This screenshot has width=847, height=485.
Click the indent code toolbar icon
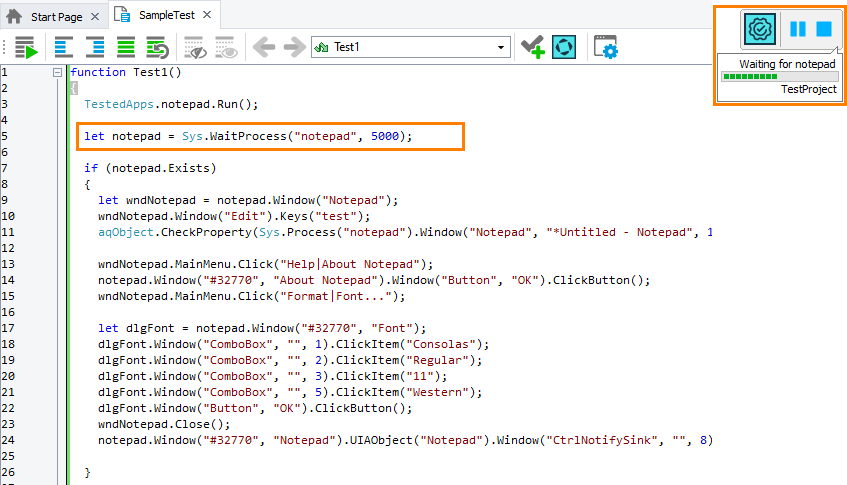pos(95,47)
